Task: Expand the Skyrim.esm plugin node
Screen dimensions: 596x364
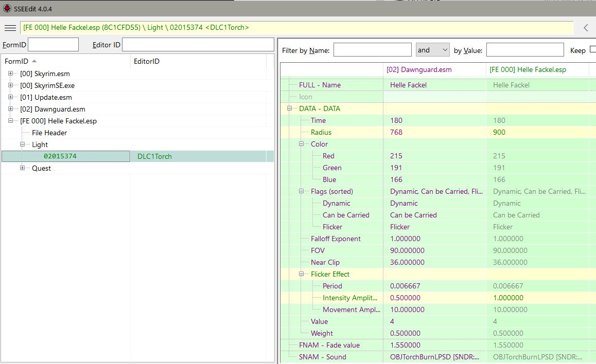Action: [x=11, y=74]
